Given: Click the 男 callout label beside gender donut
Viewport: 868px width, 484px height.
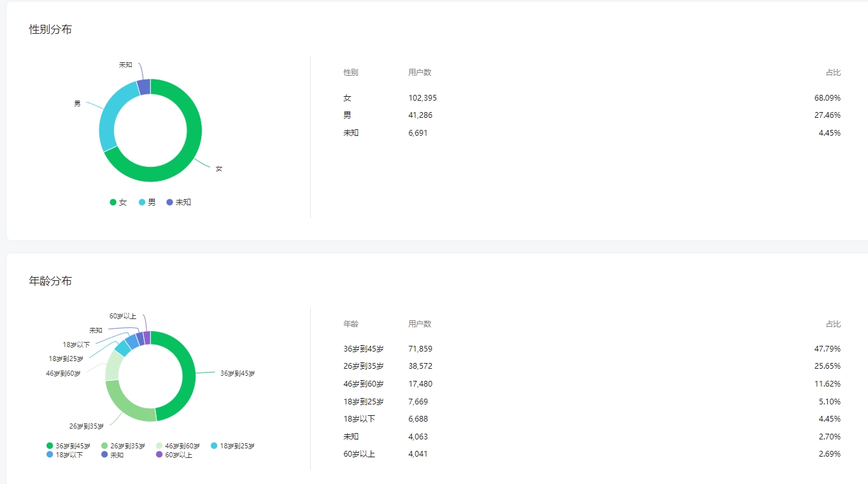Looking at the screenshot, I should click(x=77, y=103).
